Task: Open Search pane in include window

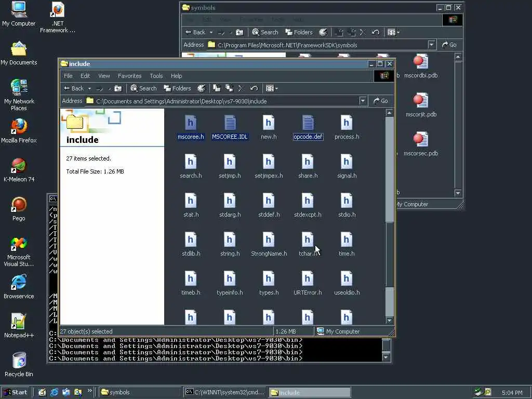Action: tap(144, 88)
